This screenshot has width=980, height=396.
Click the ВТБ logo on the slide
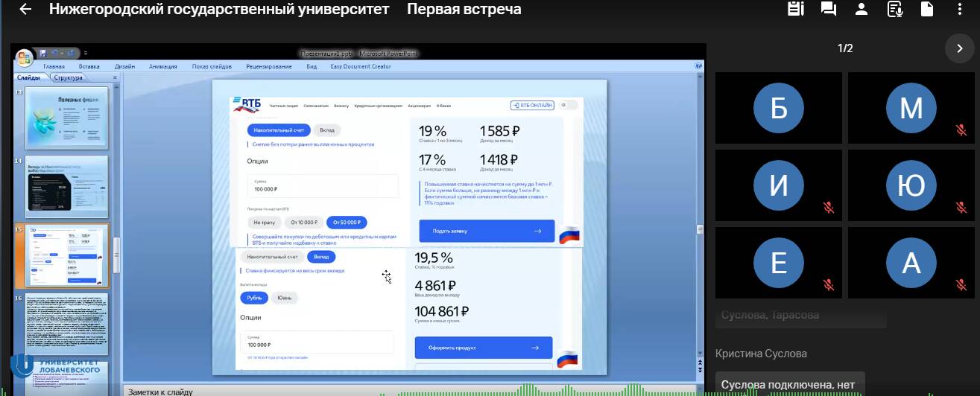(247, 104)
